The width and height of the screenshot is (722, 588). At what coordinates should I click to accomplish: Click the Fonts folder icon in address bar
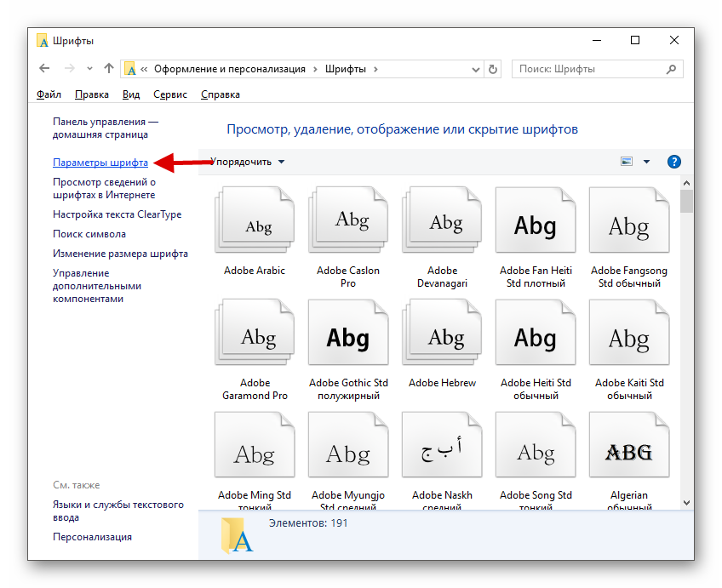(130, 69)
